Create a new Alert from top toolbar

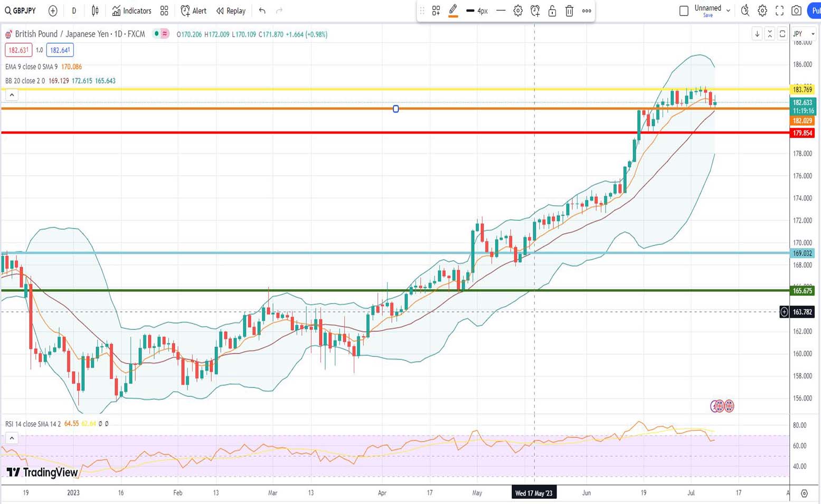click(193, 11)
